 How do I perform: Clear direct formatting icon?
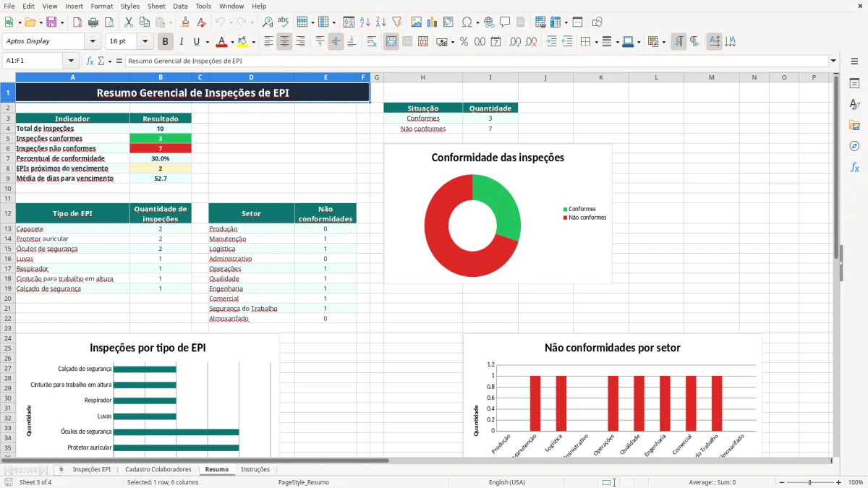click(201, 22)
